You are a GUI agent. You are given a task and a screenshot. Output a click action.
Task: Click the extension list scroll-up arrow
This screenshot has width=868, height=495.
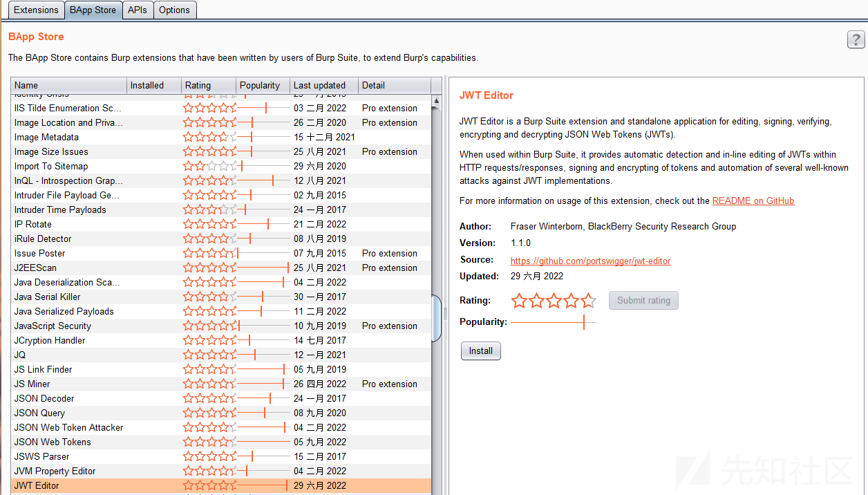[436, 101]
